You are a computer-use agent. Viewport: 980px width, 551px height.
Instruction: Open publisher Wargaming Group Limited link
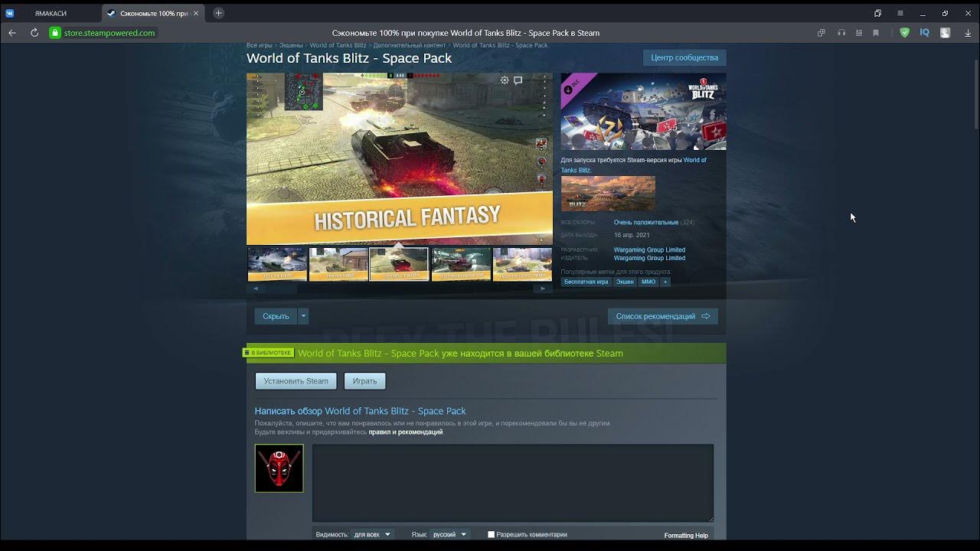coord(649,258)
